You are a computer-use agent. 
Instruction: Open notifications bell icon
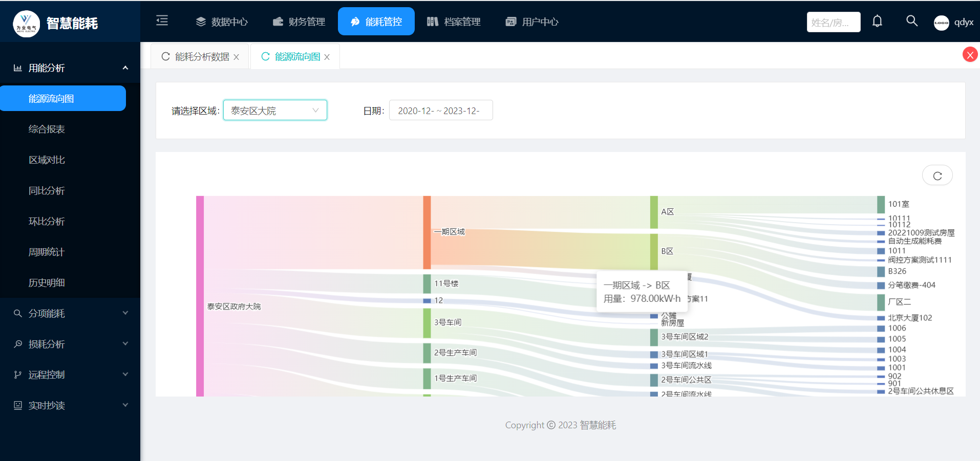[877, 21]
